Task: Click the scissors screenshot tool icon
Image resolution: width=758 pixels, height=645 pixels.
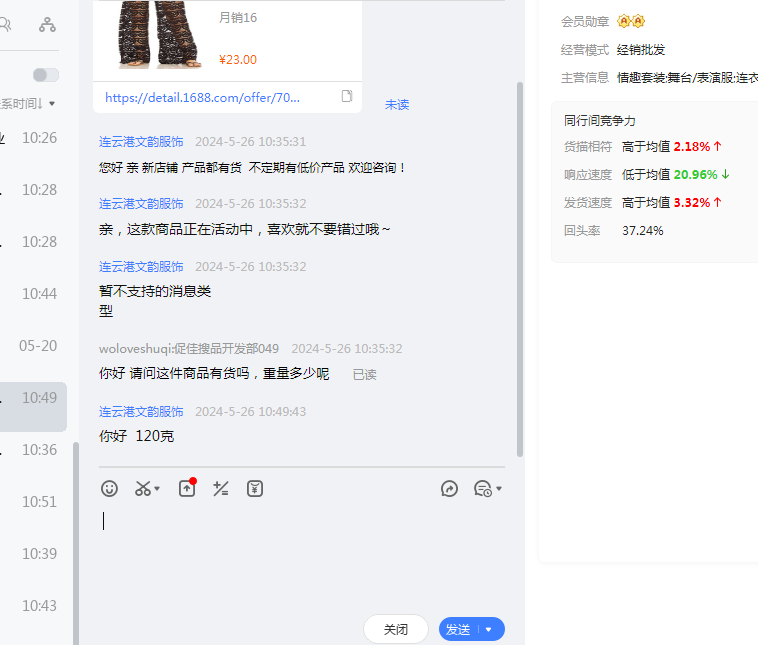Action: (x=143, y=488)
